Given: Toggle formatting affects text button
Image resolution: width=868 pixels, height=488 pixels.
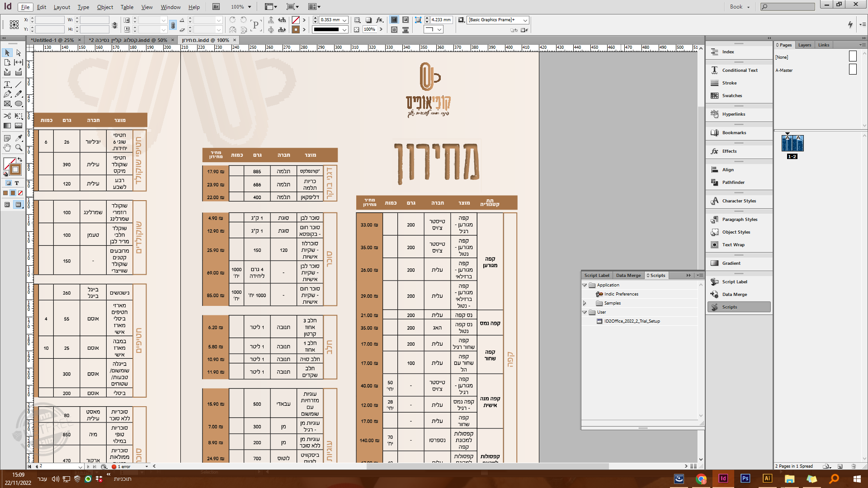Looking at the screenshot, I should pyautogui.click(x=17, y=183).
